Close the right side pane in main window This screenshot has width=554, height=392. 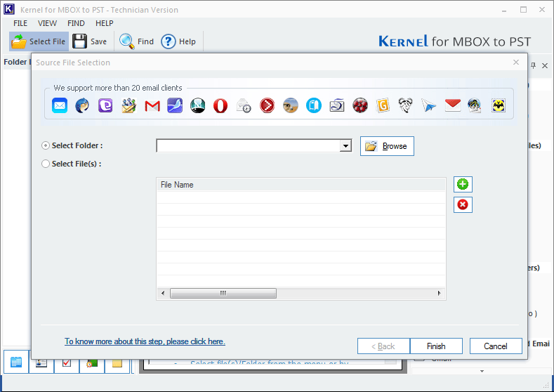coord(545,65)
